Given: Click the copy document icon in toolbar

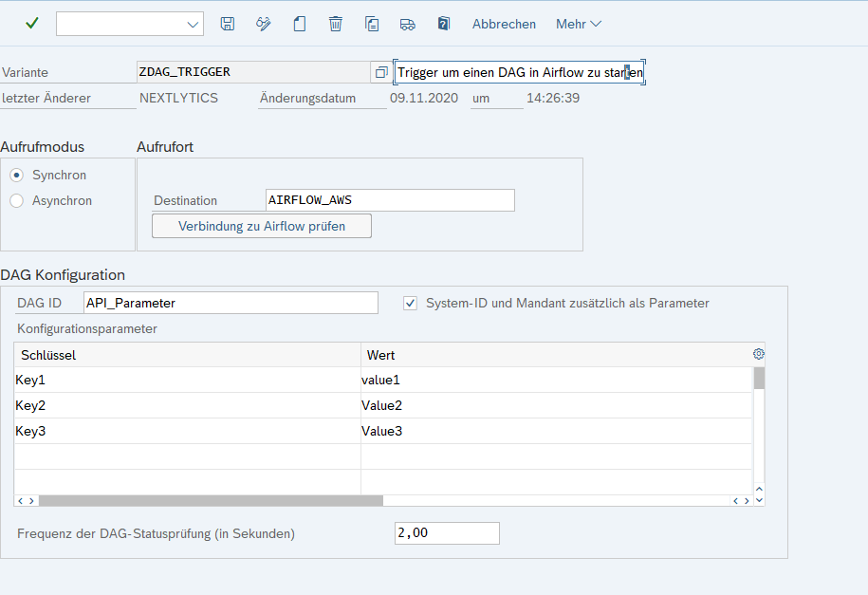Looking at the screenshot, I should (371, 24).
